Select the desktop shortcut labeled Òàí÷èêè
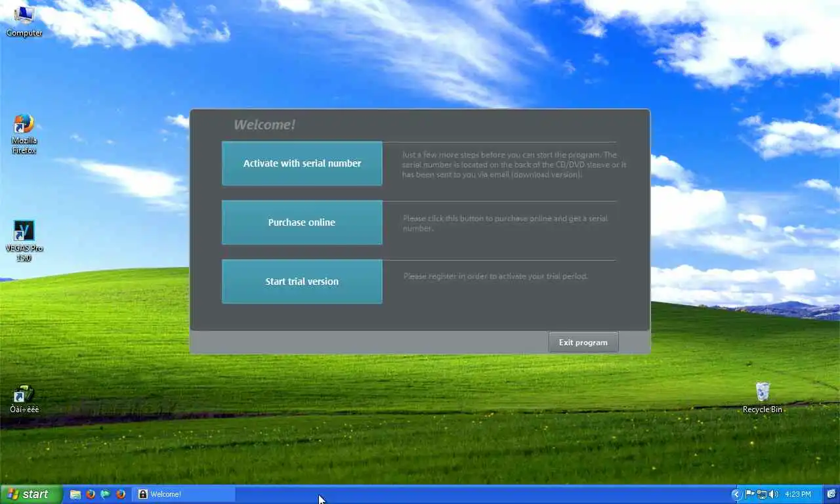 tap(24, 399)
